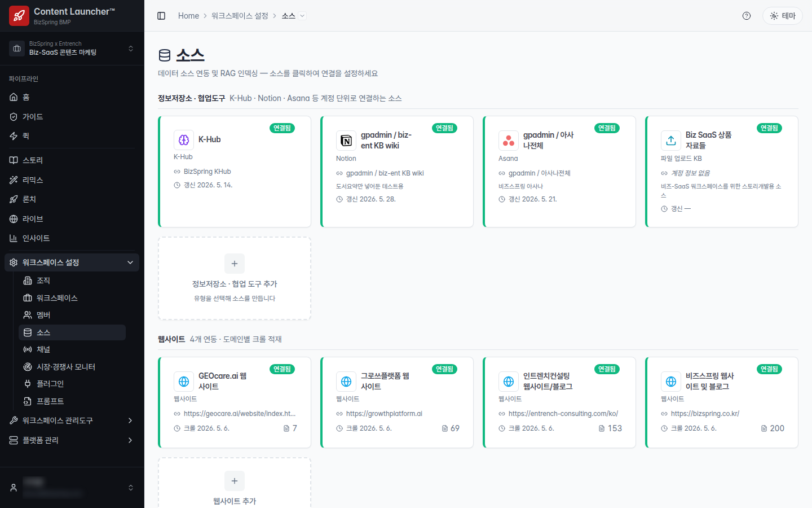The height and width of the screenshot is (508, 812).
Task: Collapse the 워크스페이스 설정 section
Action: click(x=72, y=262)
